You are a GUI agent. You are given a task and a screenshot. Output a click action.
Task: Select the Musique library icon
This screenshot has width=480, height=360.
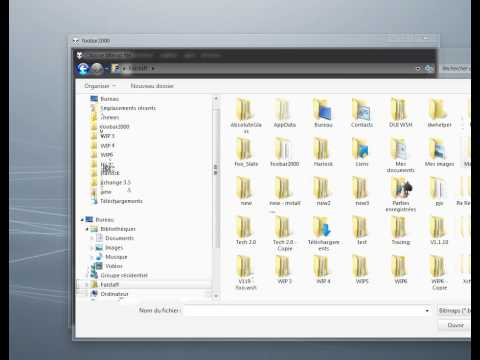coord(99,257)
